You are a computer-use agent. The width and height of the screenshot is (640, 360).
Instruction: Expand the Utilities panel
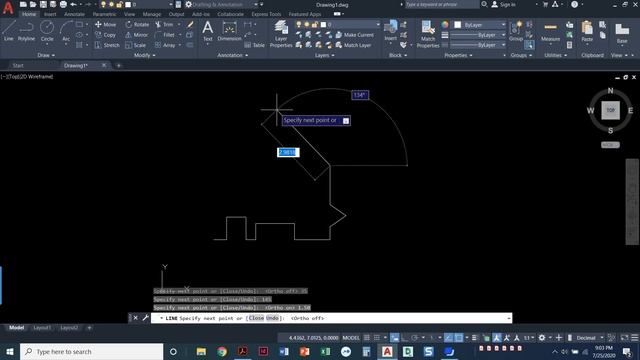pos(556,55)
